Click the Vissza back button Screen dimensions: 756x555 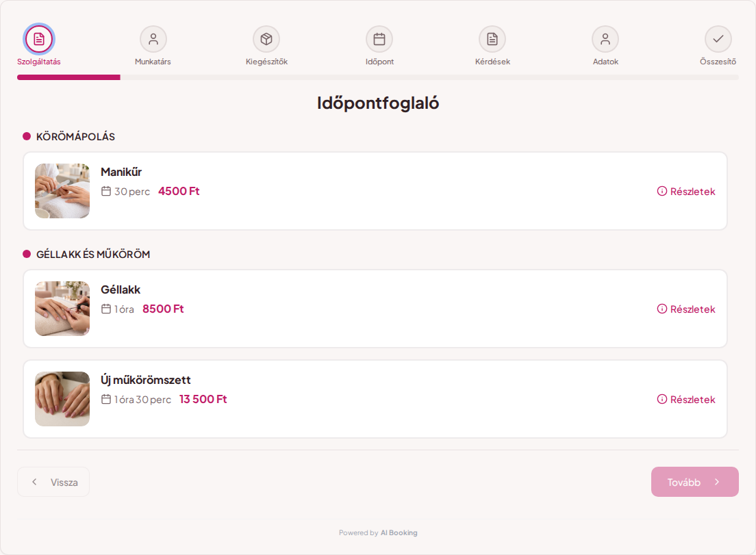click(53, 482)
